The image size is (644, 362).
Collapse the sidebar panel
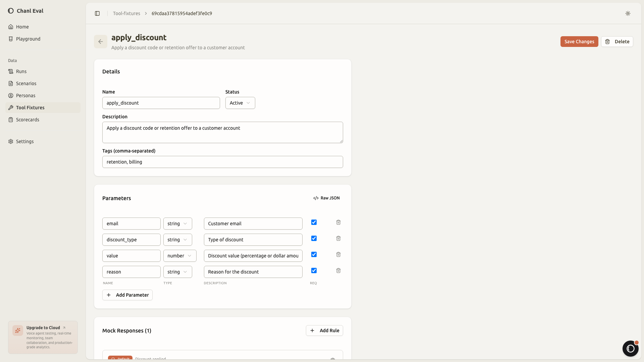[x=97, y=13]
